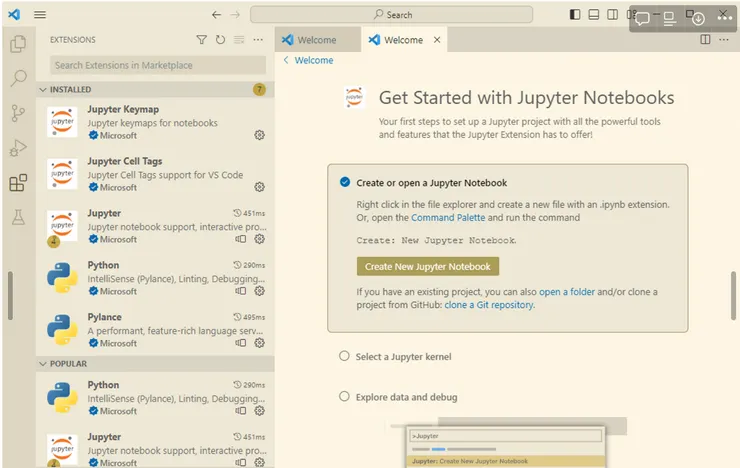Click the welcome page vertical scrollbar
740x468 pixels.
click(733, 296)
